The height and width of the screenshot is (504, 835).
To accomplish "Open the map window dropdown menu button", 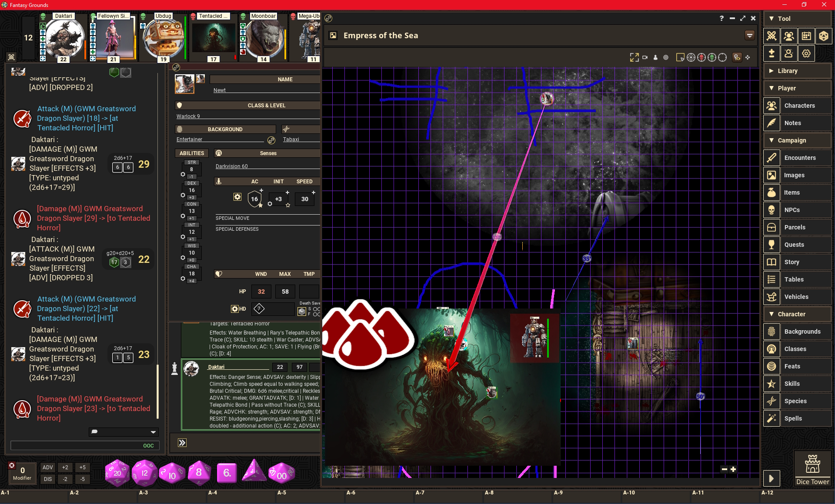I will tap(750, 36).
